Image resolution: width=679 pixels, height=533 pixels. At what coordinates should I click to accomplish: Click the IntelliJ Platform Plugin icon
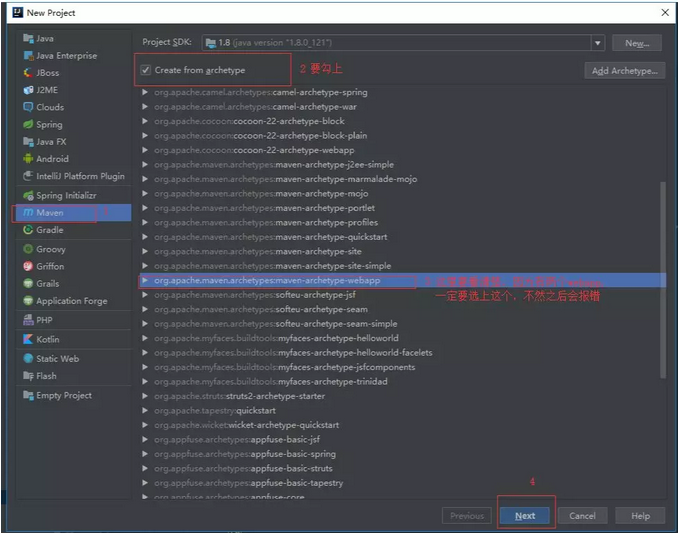point(28,176)
